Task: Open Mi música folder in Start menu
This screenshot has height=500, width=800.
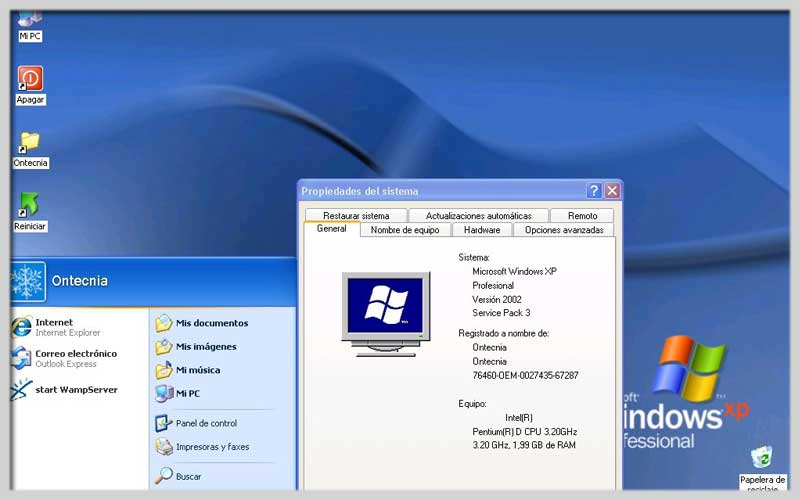Action: (x=188, y=370)
